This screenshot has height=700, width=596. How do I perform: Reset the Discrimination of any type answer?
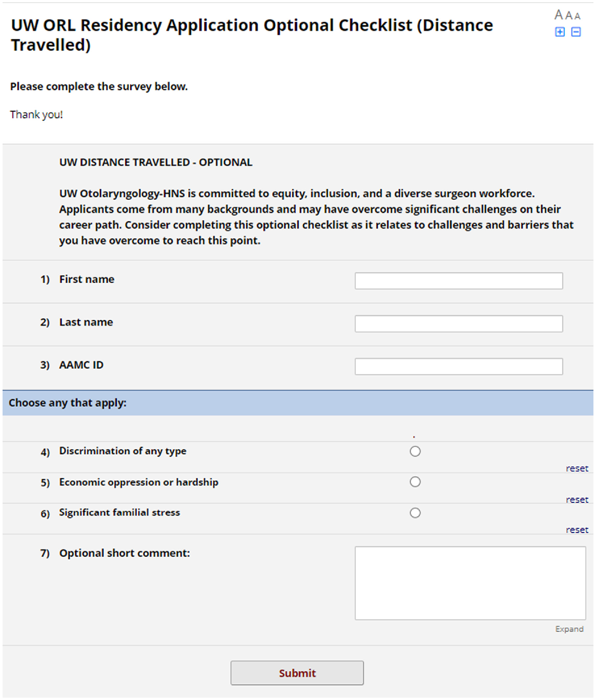(577, 468)
